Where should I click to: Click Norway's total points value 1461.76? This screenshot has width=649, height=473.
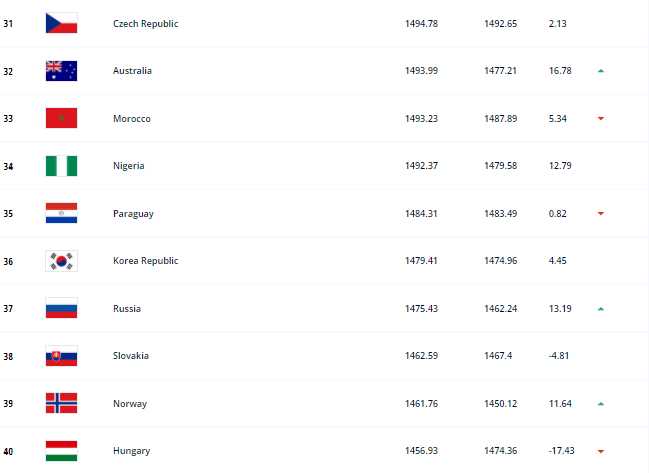click(421, 403)
